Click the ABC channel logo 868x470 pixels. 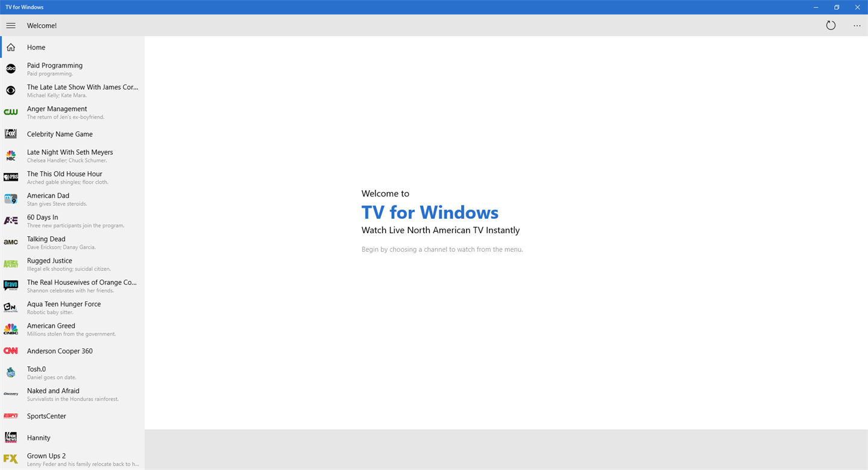pos(11,69)
